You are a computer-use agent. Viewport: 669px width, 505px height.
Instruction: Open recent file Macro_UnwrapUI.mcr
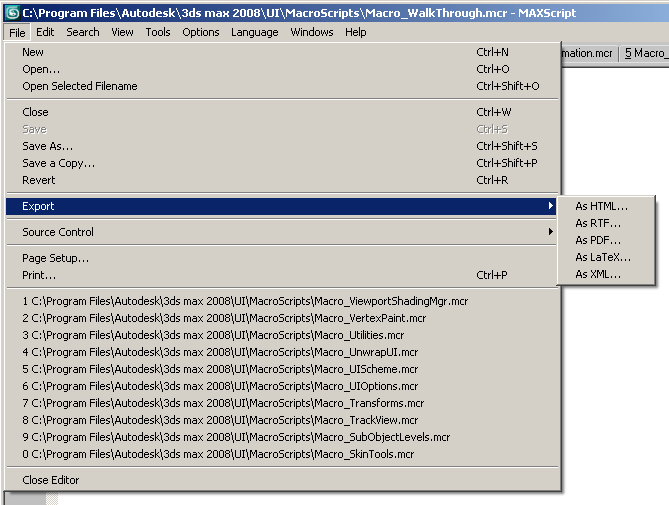click(282, 352)
